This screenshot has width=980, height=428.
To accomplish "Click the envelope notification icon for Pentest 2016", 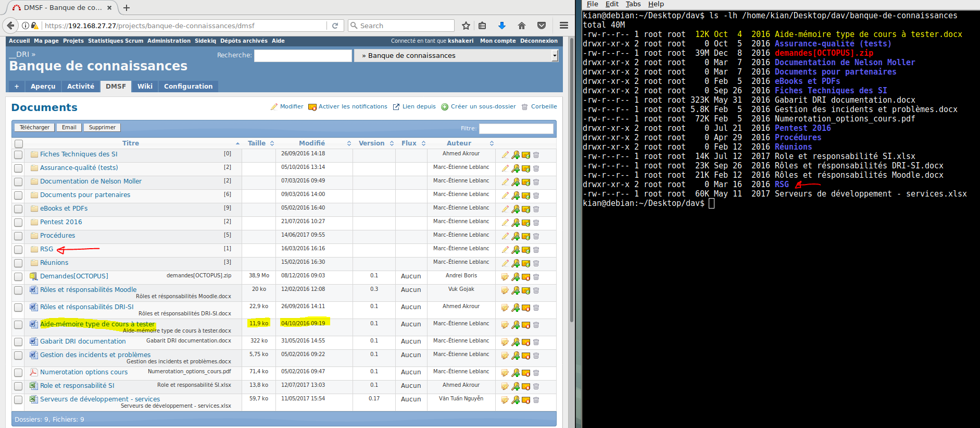I will pos(526,223).
